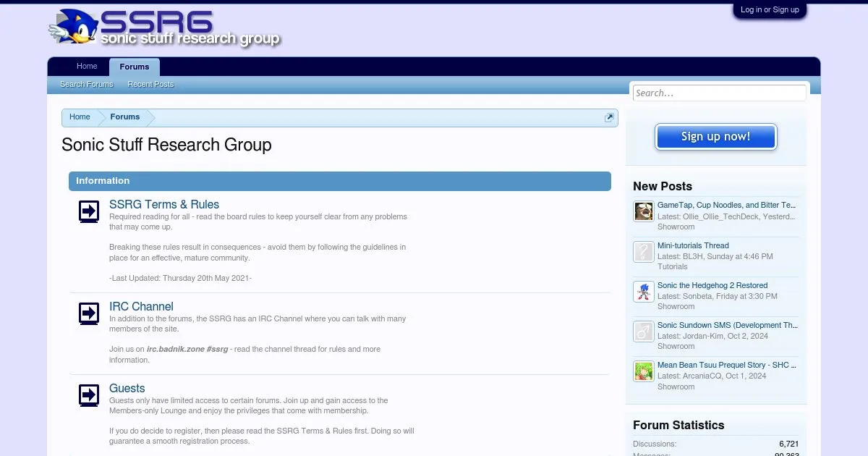Click the Guests forum arrow icon
The image size is (868, 456).
[88, 395]
